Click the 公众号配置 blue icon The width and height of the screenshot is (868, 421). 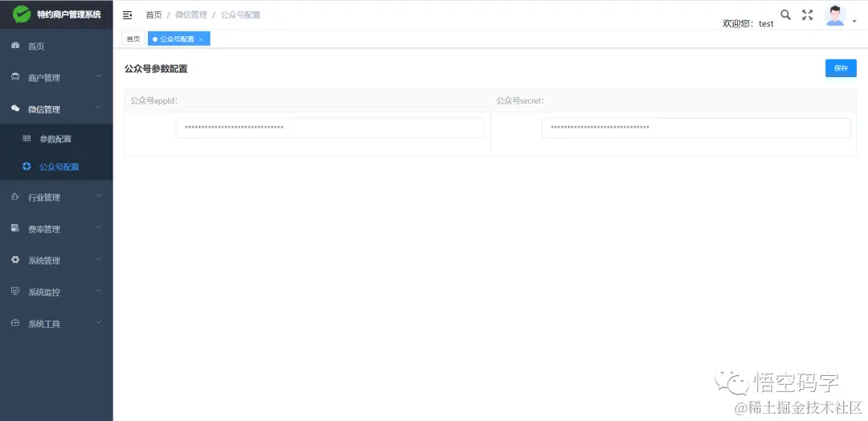coord(27,166)
